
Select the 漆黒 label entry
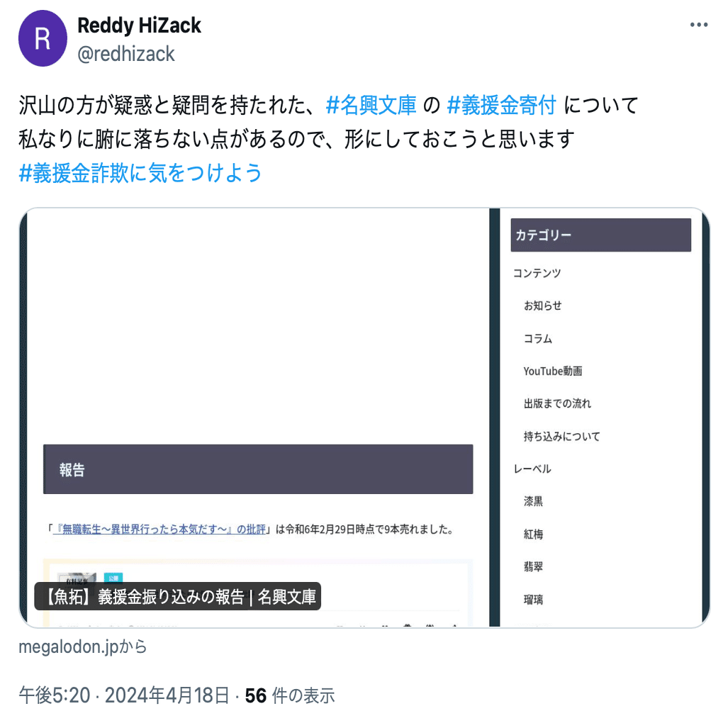[x=533, y=501]
